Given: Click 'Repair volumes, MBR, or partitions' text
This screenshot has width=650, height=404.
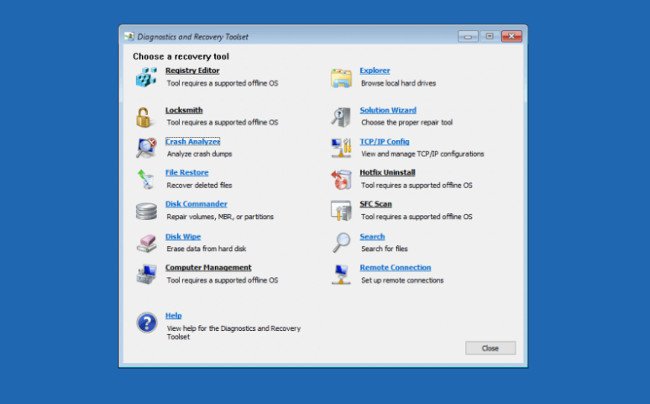Looking at the screenshot, I should [220, 217].
